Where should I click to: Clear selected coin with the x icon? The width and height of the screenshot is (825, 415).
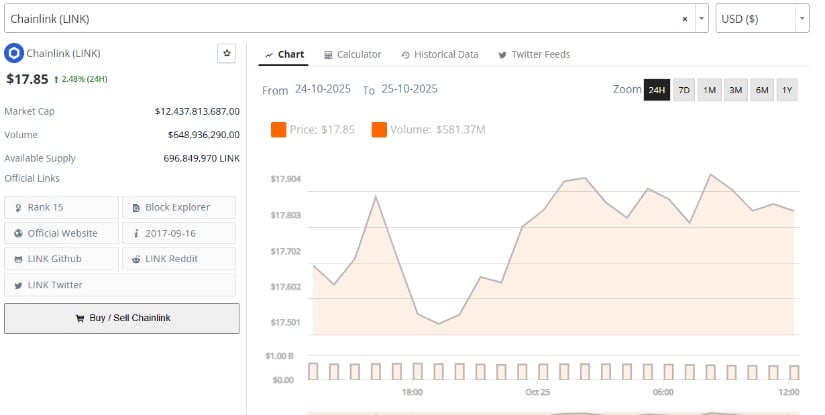click(684, 18)
